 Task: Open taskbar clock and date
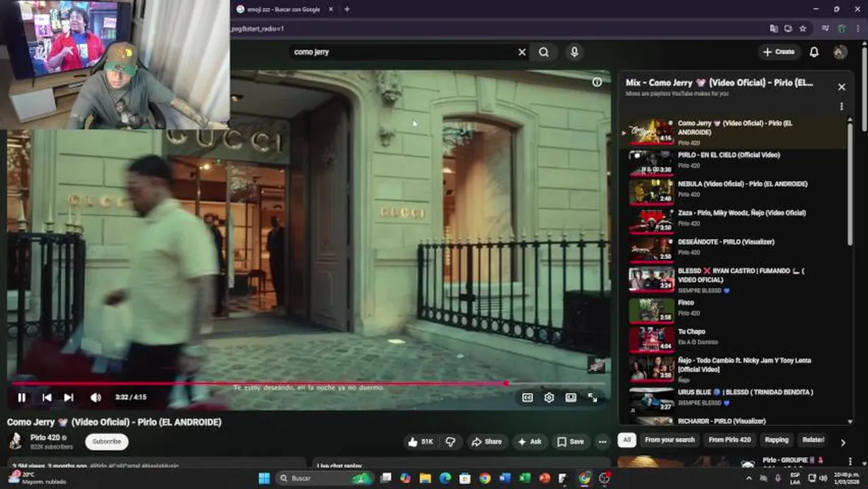[x=845, y=478]
